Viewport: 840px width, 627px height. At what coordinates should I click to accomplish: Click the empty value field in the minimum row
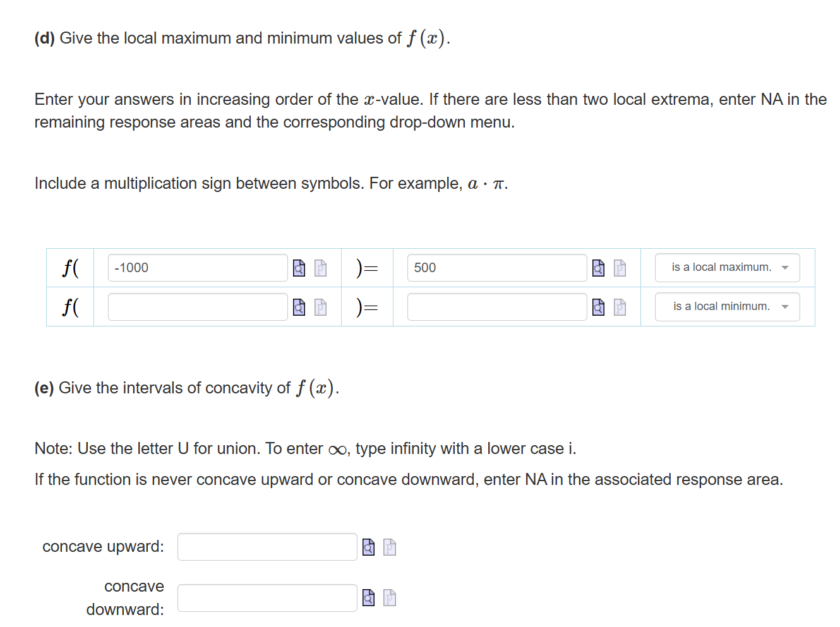[x=496, y=307]
